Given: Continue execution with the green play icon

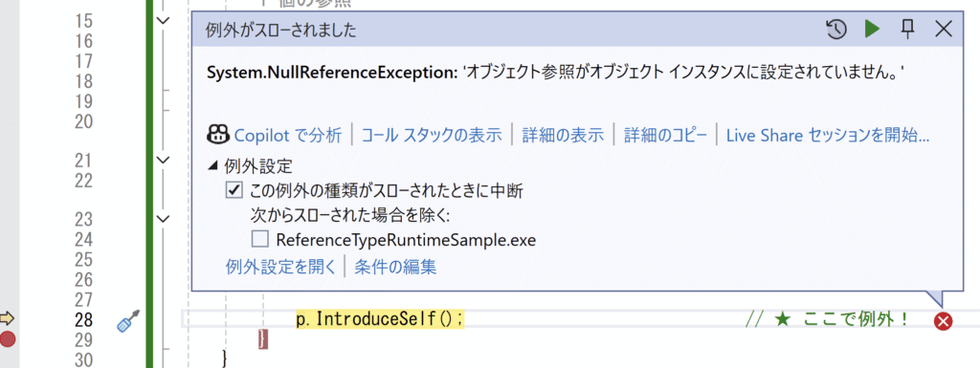Looking at the screenshot, I should [872, 29].
